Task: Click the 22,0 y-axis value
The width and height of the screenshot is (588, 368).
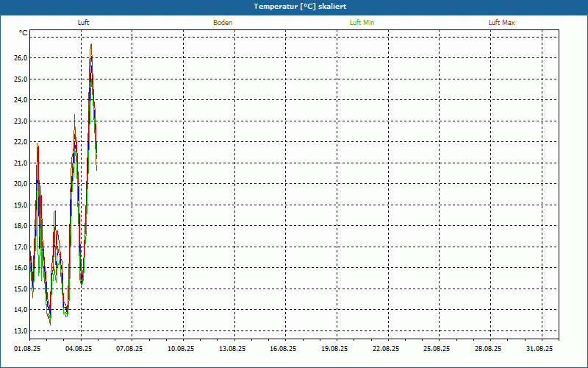Action: pos(21,142)
